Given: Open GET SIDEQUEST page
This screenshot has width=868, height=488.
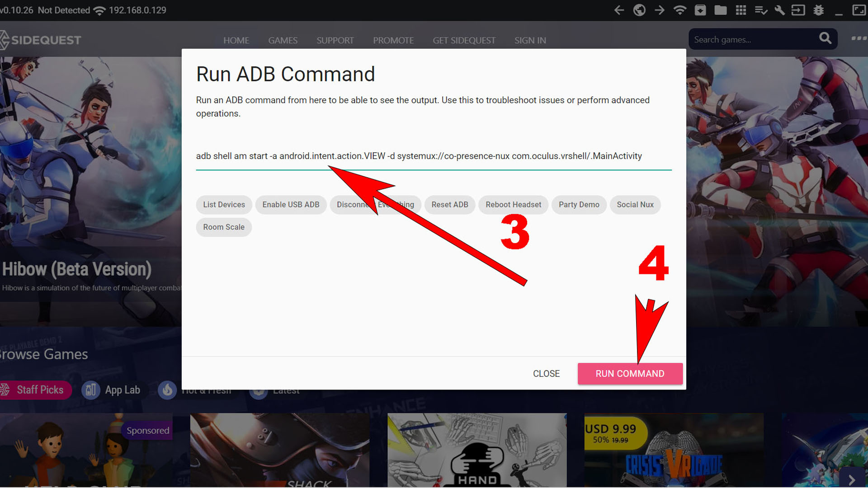Looking at the screenshot, I should [x=464, y=40].
